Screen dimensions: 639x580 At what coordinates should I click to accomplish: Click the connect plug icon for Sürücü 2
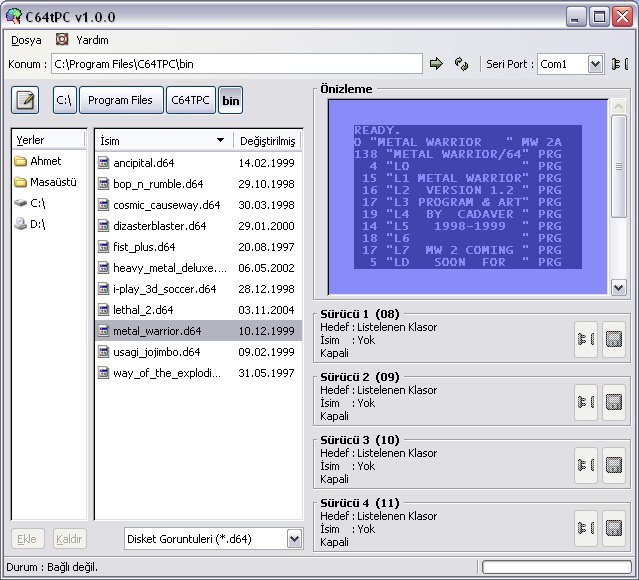[x=585, y=403]
